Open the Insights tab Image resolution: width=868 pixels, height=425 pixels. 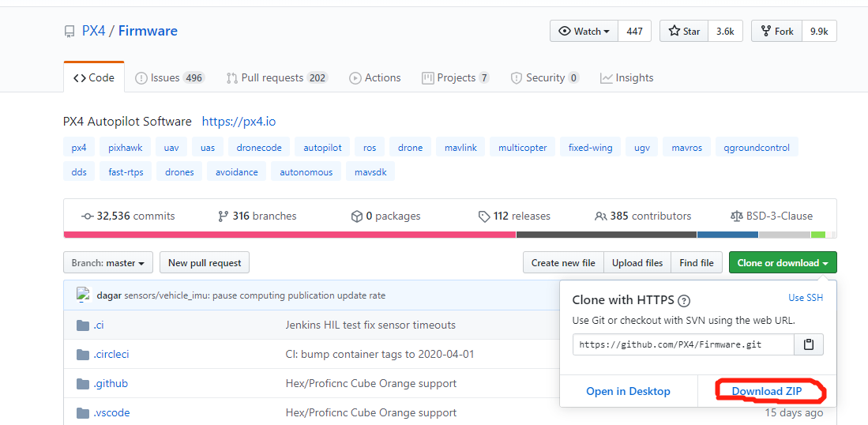click(626, 77)
